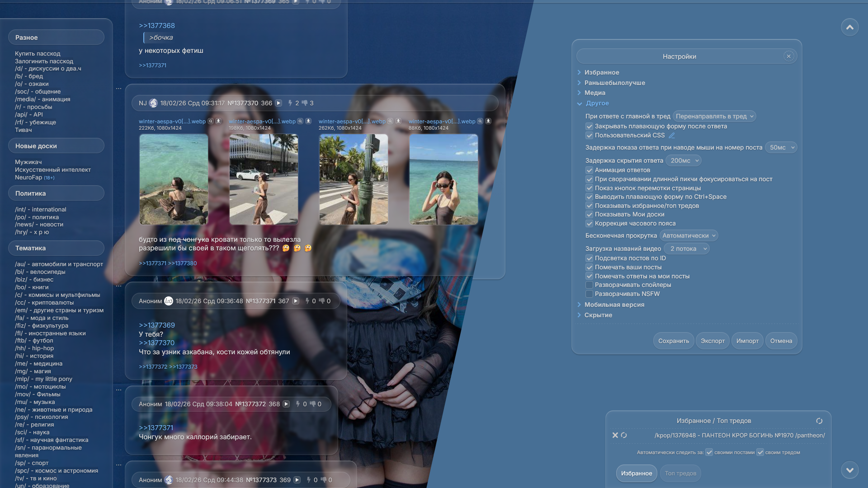Refresh the favorites panel via header icon
868x488 pixels.
point(819,421)
